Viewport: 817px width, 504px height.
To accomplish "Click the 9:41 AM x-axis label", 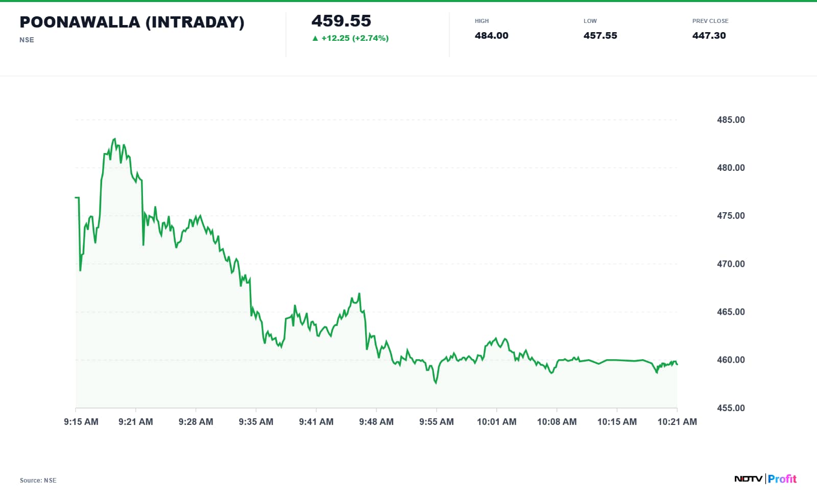I will point(316,422).
